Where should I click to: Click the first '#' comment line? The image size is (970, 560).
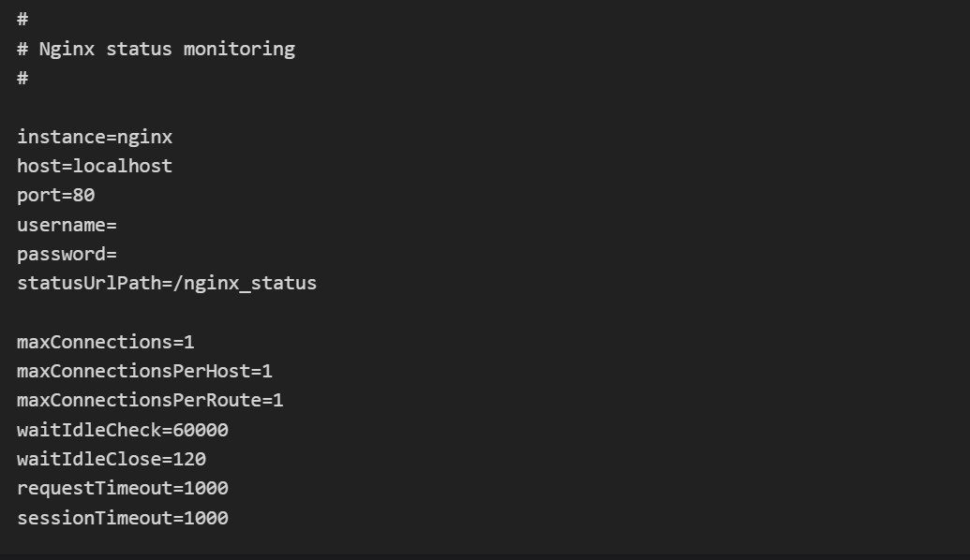tap(22, 19)
